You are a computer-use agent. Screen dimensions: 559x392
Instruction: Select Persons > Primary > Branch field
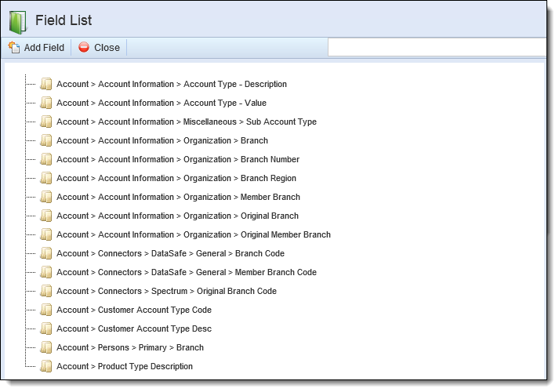point(130,347)
